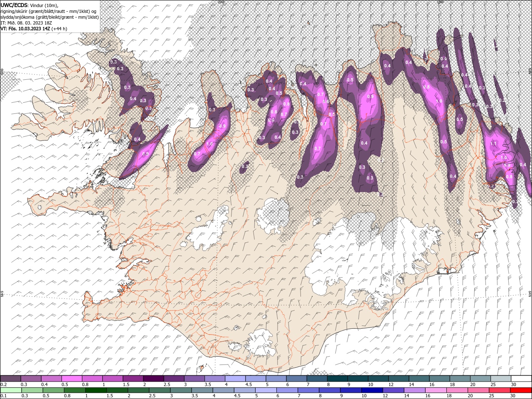Click the "IT: Mið. 08. 03. 2023 18Z" line
The height and width of the screenshot is (399, 532).
point(27,23)
